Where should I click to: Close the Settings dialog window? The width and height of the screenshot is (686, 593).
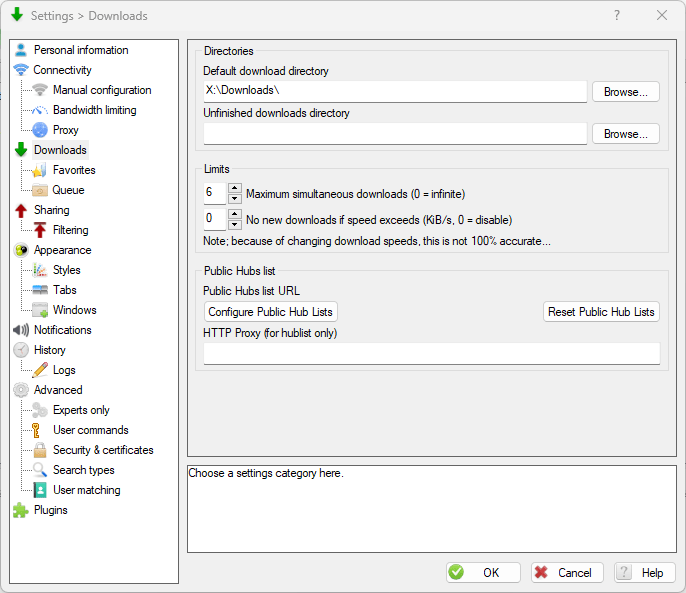point(662,15)
